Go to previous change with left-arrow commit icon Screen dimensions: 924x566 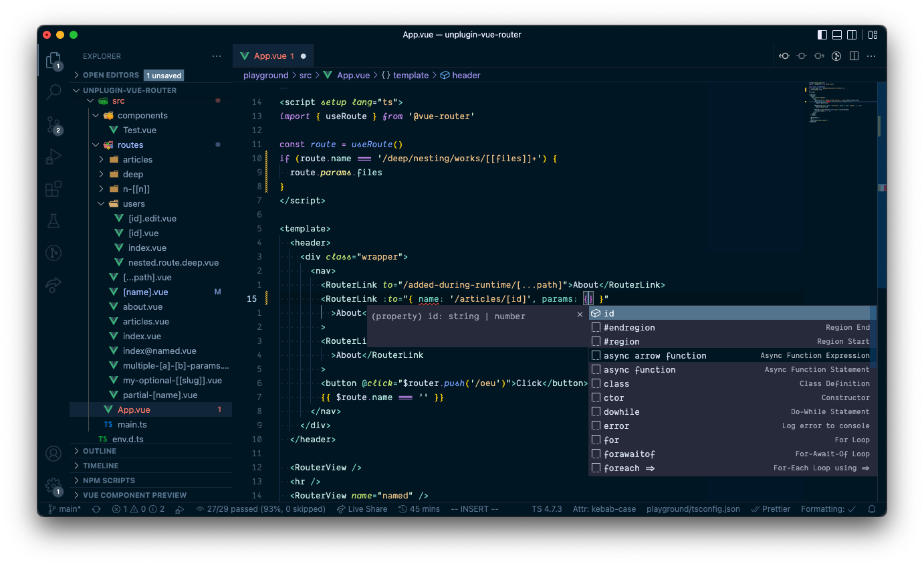pos(784,56)
